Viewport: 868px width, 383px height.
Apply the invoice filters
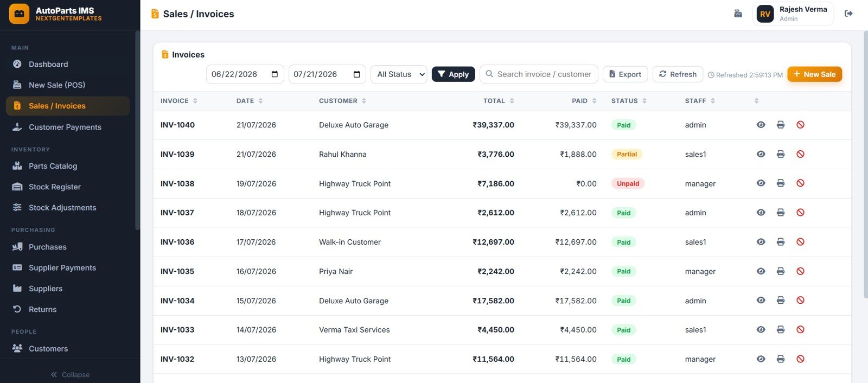pyautogui.click(x=454, y=74)
